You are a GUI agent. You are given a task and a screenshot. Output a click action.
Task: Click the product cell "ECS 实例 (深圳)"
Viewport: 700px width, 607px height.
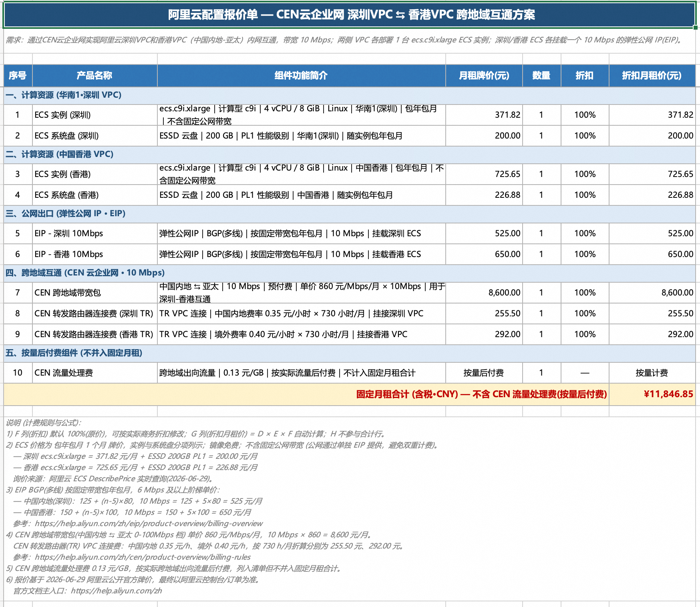pyautogui.click(x=95, y=115)
